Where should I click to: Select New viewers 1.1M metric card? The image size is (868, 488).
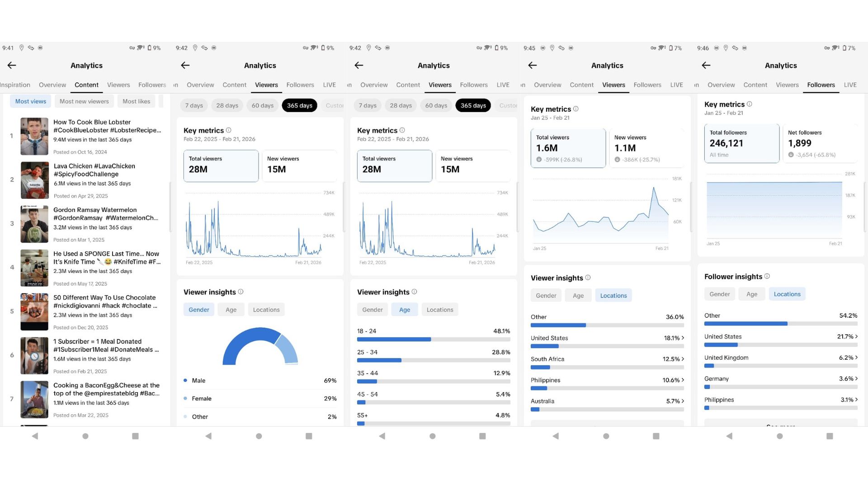646,148
